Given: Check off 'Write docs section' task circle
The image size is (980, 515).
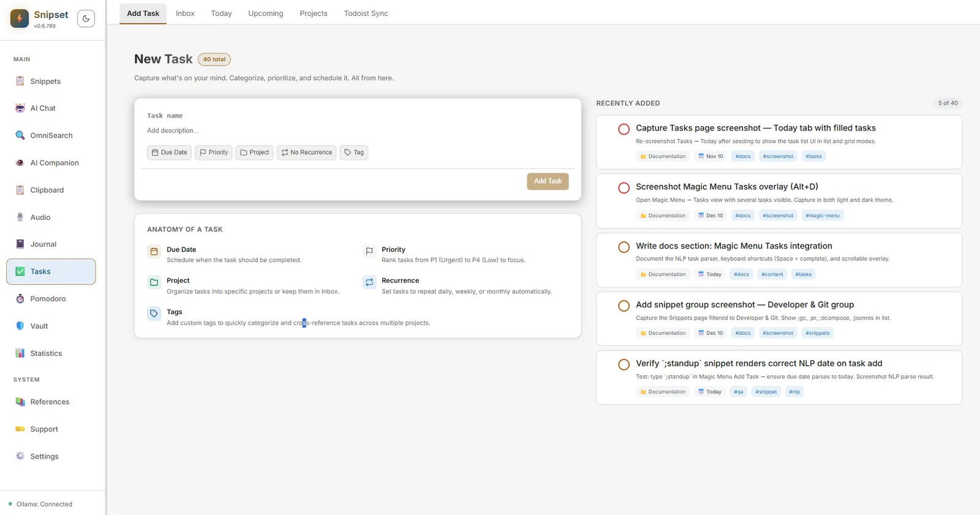Looking at the screenshot, I should coord(624,247).
